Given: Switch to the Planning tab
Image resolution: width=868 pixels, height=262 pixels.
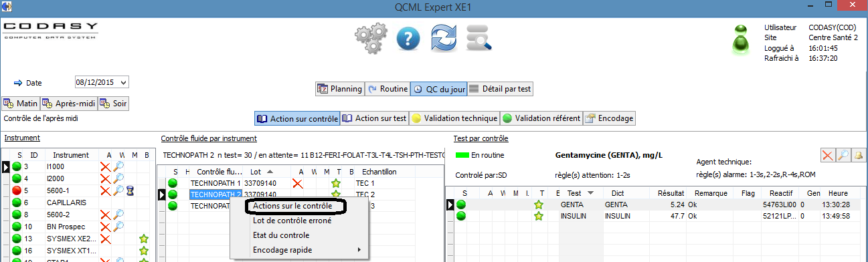Looking at the screenshot, I should 340,89.
